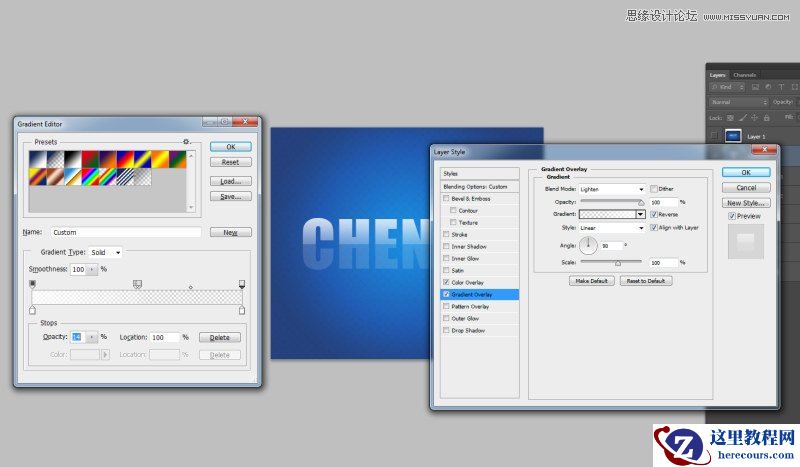The width and height of the screenshot is (800, 467).
Task: Open stop Opacity value arrow popup
Action: [x=92, y=337]
